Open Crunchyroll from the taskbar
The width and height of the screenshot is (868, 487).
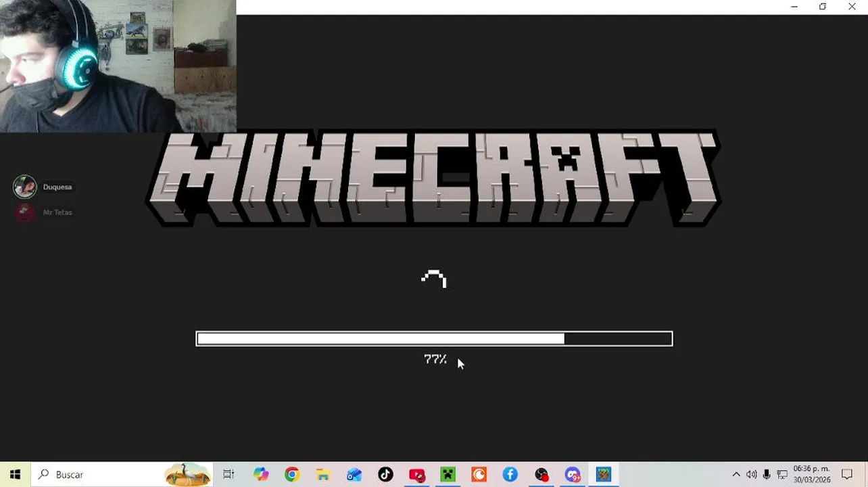[479, 474]
